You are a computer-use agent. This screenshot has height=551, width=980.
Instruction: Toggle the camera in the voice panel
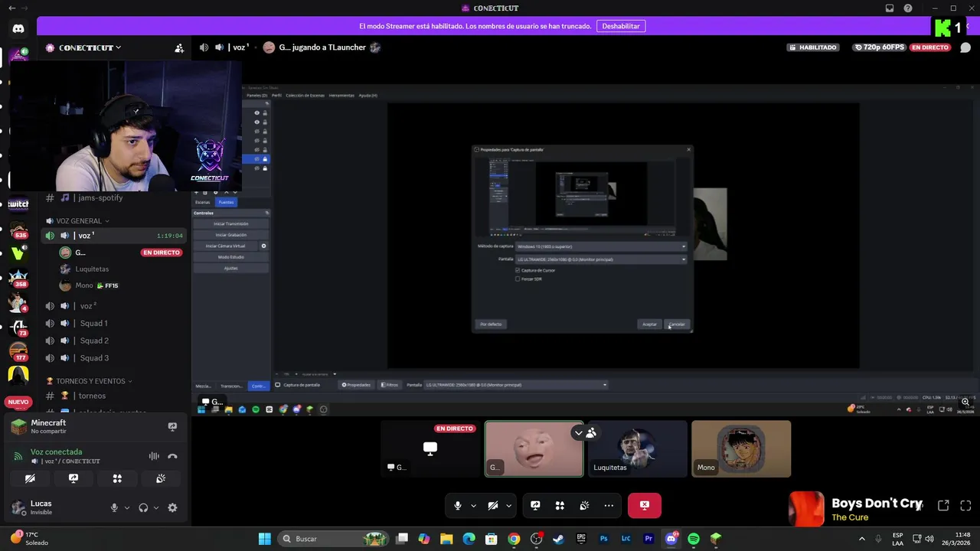(x=30, y=478)
